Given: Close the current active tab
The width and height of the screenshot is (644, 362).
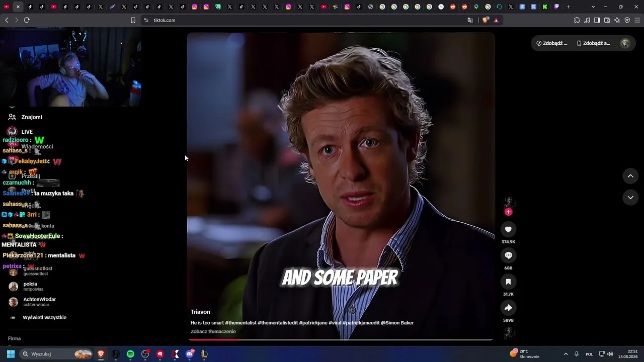Looking at the screenshot, I should click(x=18, y=7).
